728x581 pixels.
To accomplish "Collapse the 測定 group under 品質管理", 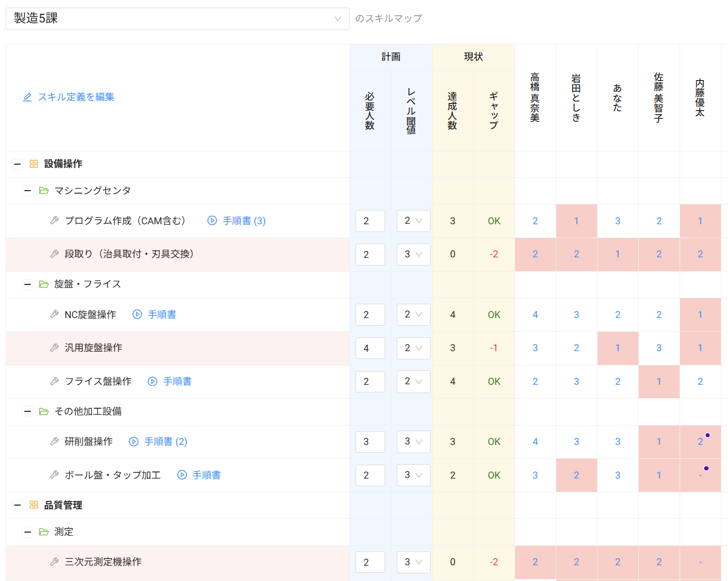I will tap(28, 532).
